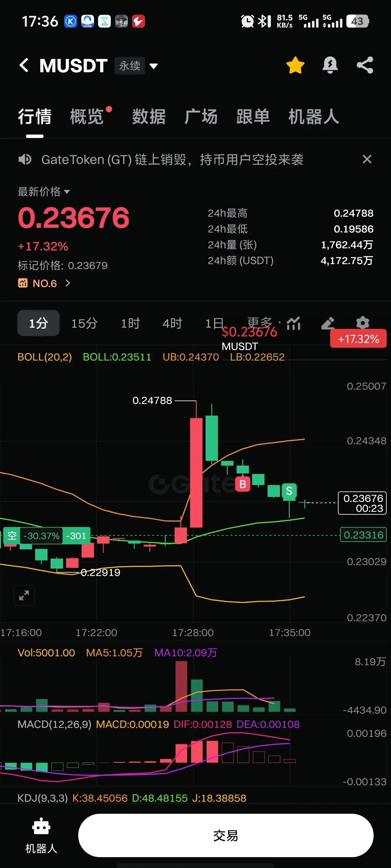391x868 pixels.
Task: Switch to the 概览 tab
Action: pos(87,117)
